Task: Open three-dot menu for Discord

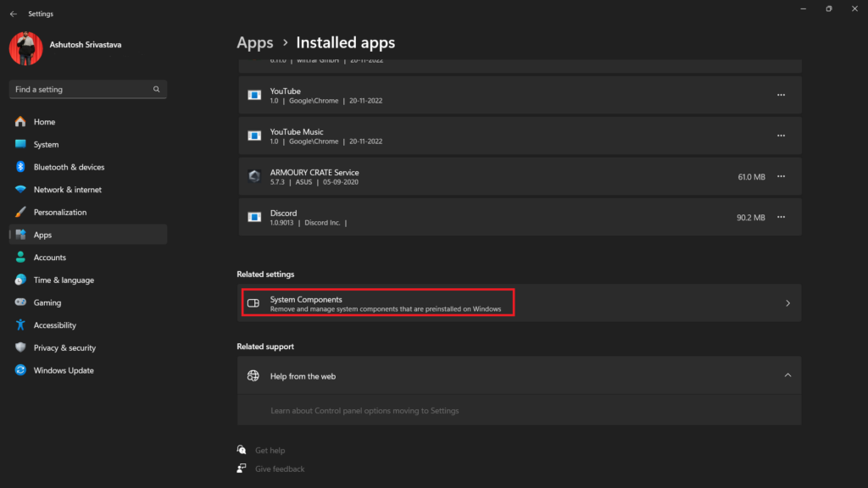Action: (x=781, y=218)
